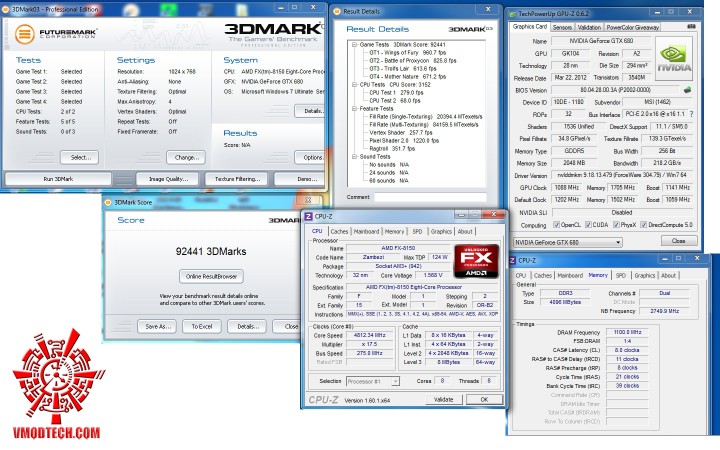Image resolution: width=720 pixels, height=450 pixels.
Task: Toggle the CUDA checkbox in GPU-Z
Action: tap(588, 225)
